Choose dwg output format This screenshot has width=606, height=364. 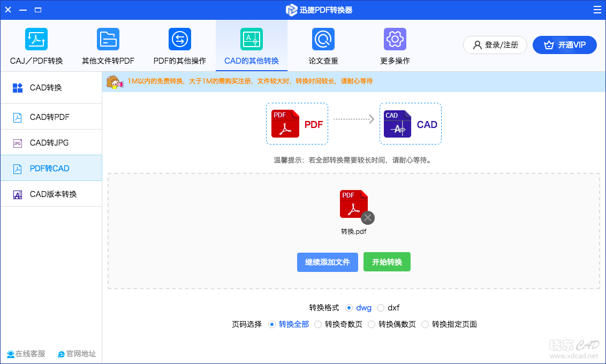(x=349, y=308)
